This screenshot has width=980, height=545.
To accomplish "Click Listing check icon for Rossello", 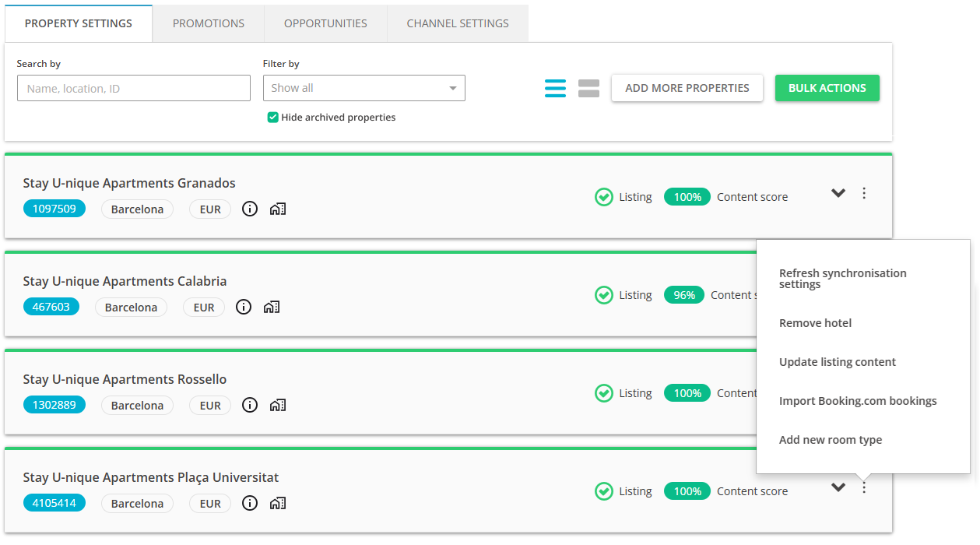I will point(604,393).
